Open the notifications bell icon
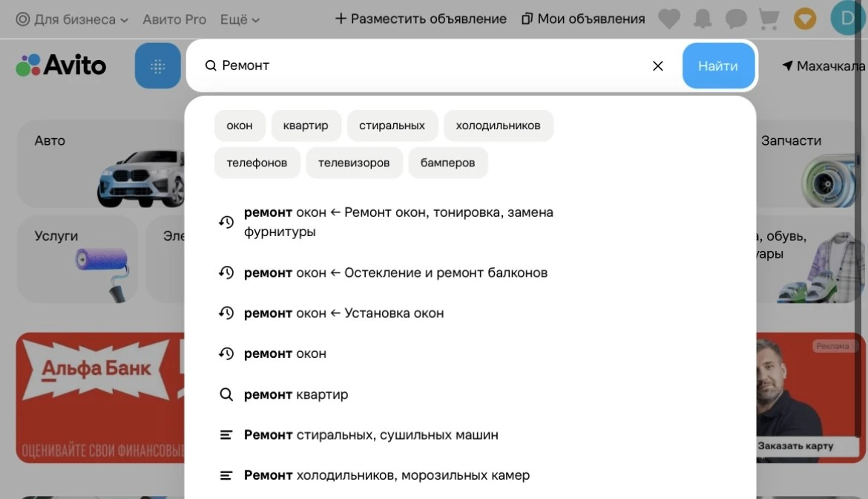 point(703,19)
